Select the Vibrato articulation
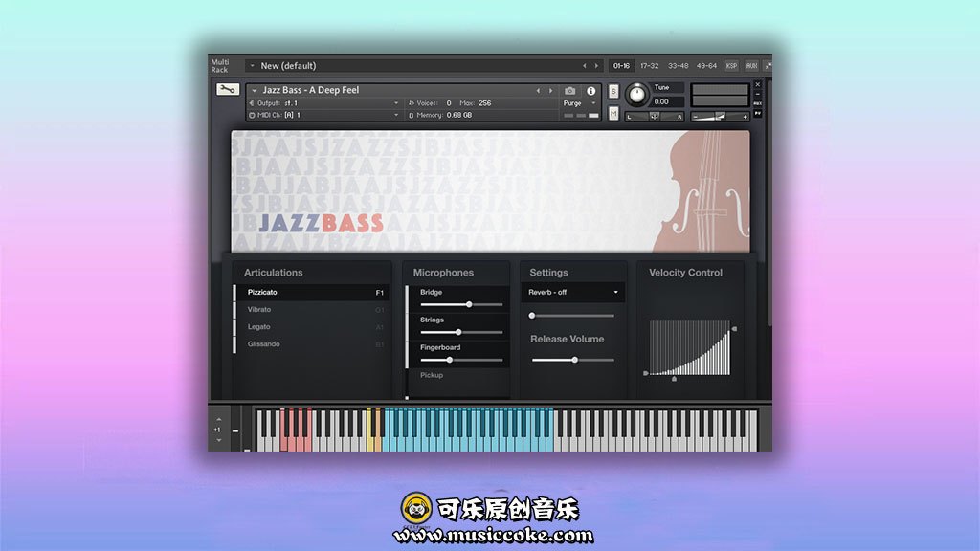Image resolution: width=980 pixels, height=551 pixels. 259,310
